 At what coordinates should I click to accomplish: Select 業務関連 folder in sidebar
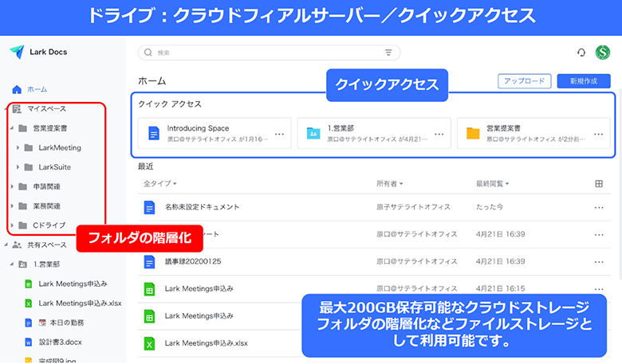tap(47, 206)
